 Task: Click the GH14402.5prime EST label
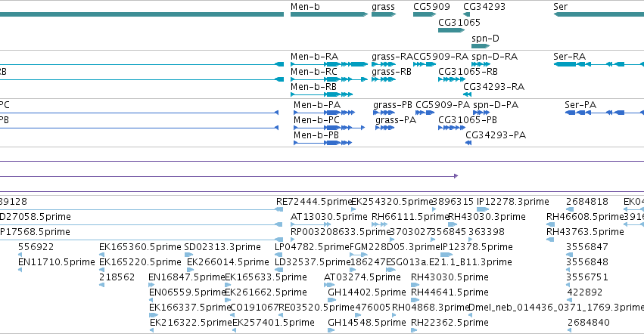click(367, 292)
